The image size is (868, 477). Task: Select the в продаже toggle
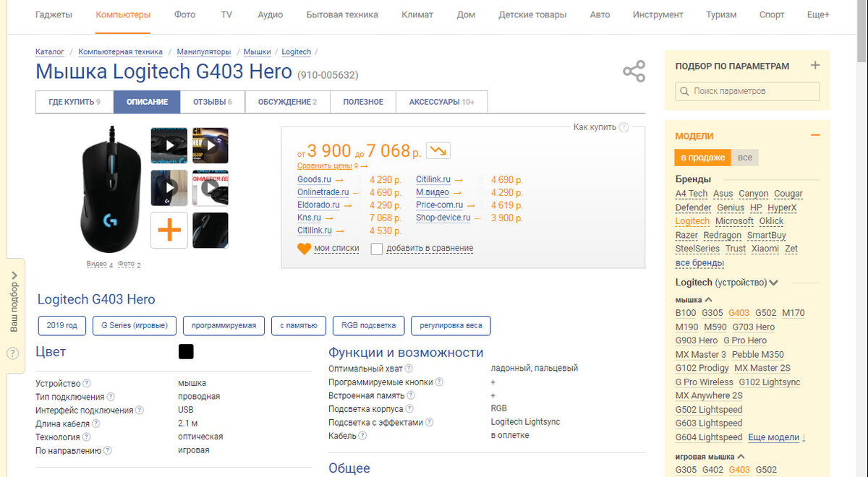point(701,158)
